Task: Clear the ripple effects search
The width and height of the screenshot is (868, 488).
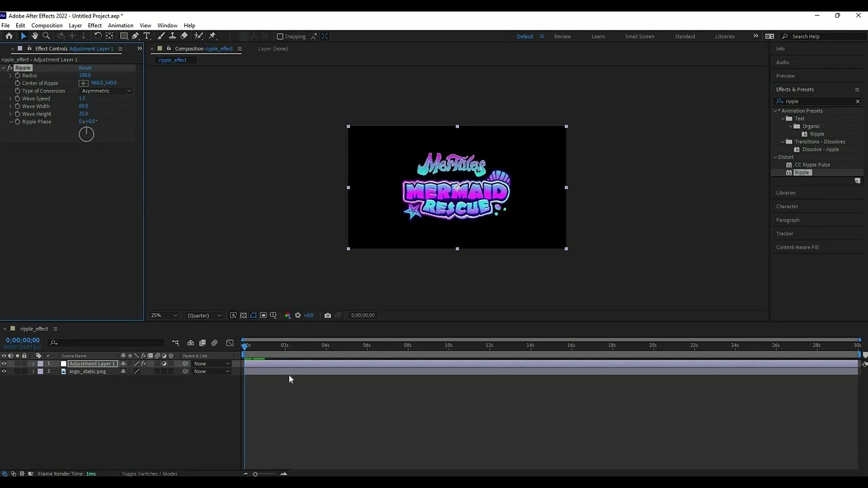Action: (x=857, y=102)
